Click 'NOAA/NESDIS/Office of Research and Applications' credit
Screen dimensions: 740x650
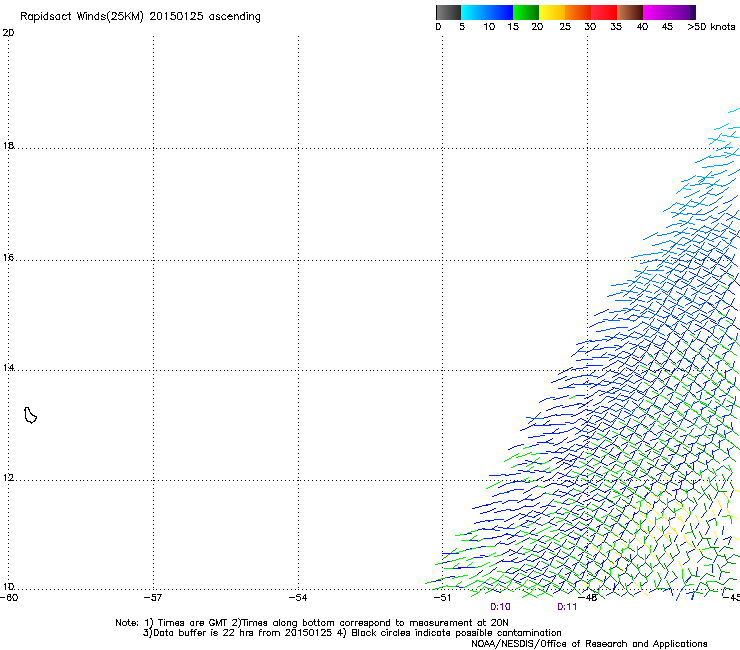[589, 644]
